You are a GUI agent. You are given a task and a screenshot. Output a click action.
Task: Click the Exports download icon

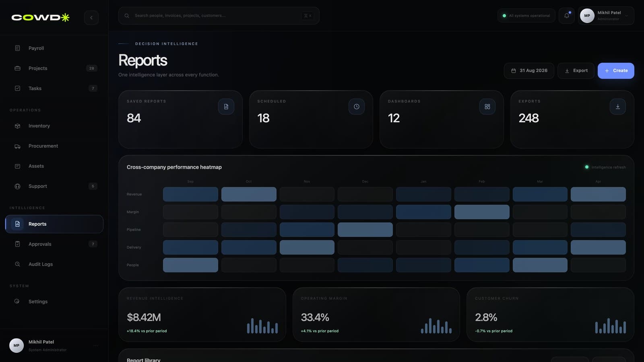pos(618,107)
